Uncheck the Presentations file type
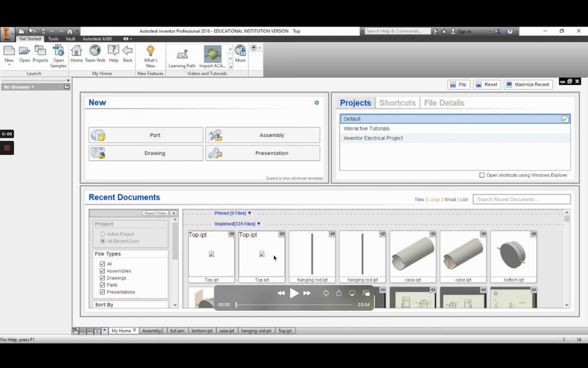This screenshot has width=588, height=368. 102,292
